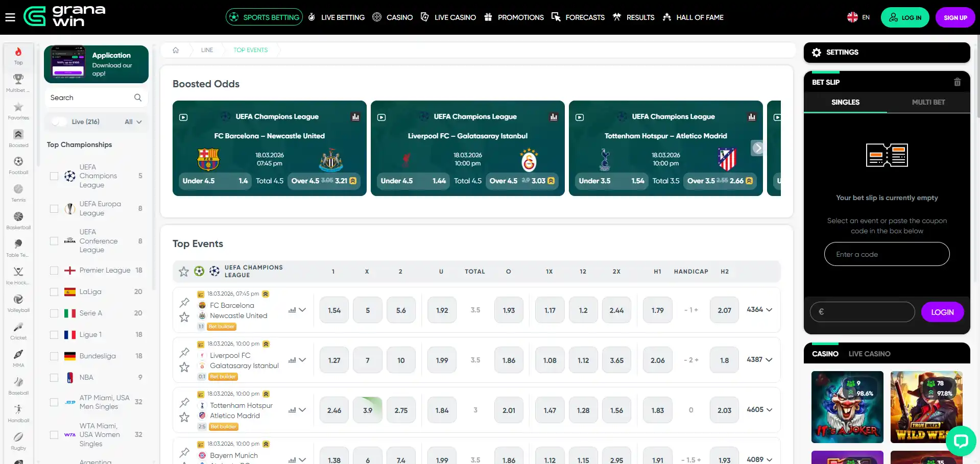980x464 pixels.
Task: Click the euro stake input field
Action: tap(862, 312)
